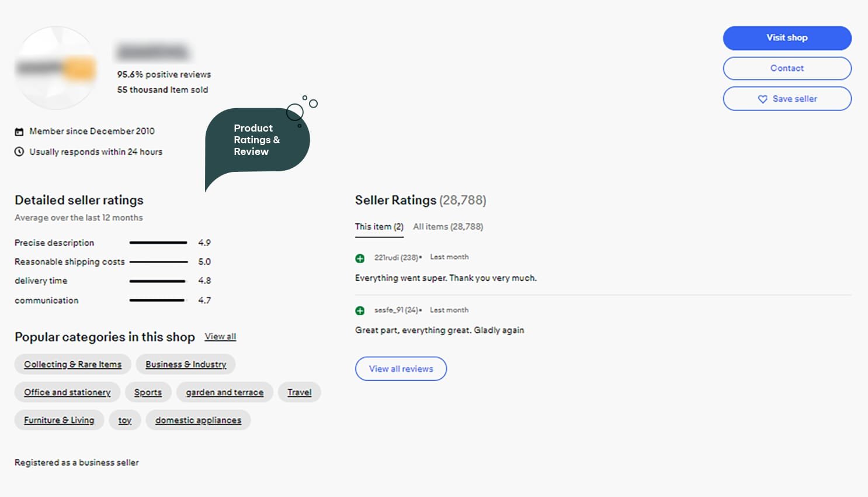868x497 pixels.
Task: Click green plus icon next to 221rudi
Action: coord(360,258)
